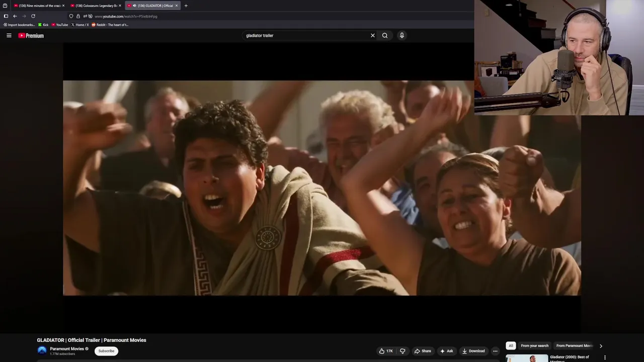Image resolution: width=644 pixels, height=362 pixels.
Task: Close the GLADIATOR Official tab
Action: (x=176, y=6)
